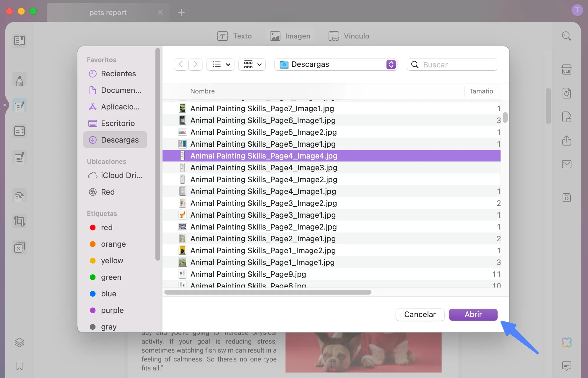Open the Reader mode icon in left sidebar
Image resolution: width=588 pixels, height=378 pixels.
pos(20,41)
